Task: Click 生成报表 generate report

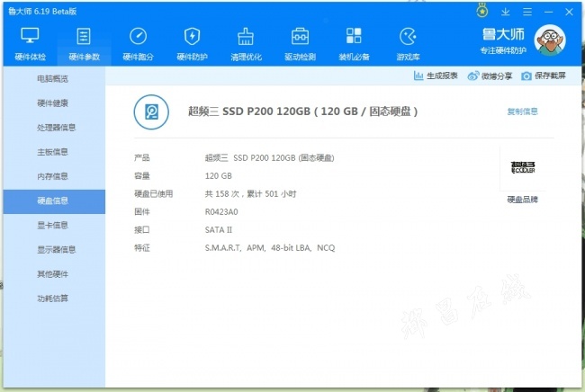Action: click(x=436, y=76)
